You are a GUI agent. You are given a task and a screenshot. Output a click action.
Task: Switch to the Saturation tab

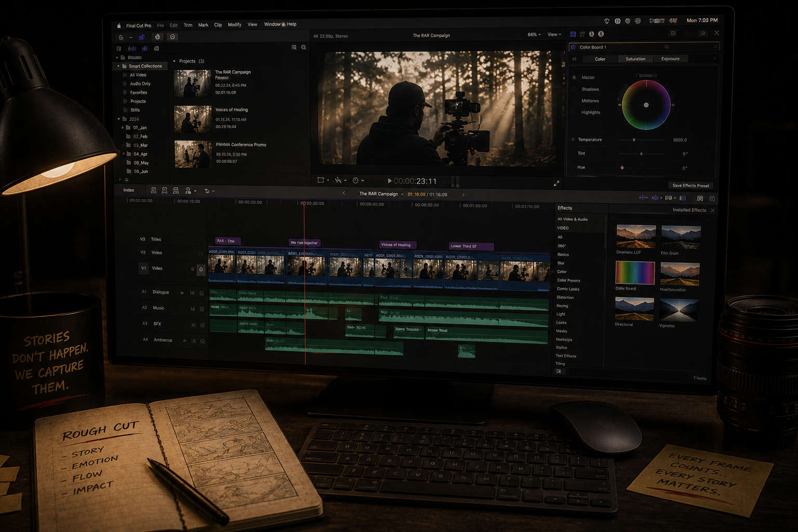click(x=635, y=59)
